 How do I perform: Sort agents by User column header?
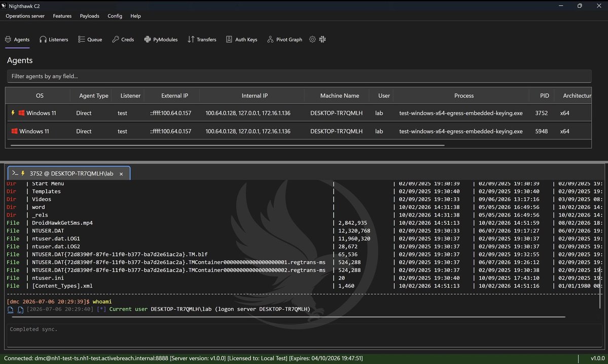pyautogui.click(x=384, y=95)
